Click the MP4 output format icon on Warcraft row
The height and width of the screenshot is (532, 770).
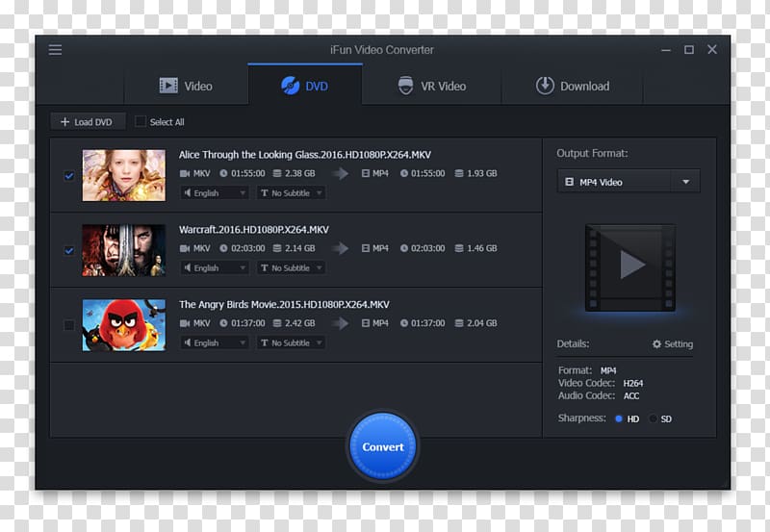tap(366, 248)
